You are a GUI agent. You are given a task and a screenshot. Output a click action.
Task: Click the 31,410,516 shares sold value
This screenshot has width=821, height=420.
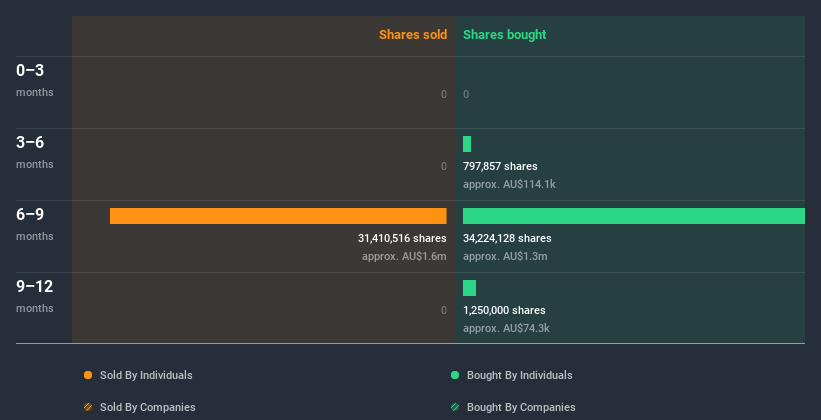coord(402,239)
